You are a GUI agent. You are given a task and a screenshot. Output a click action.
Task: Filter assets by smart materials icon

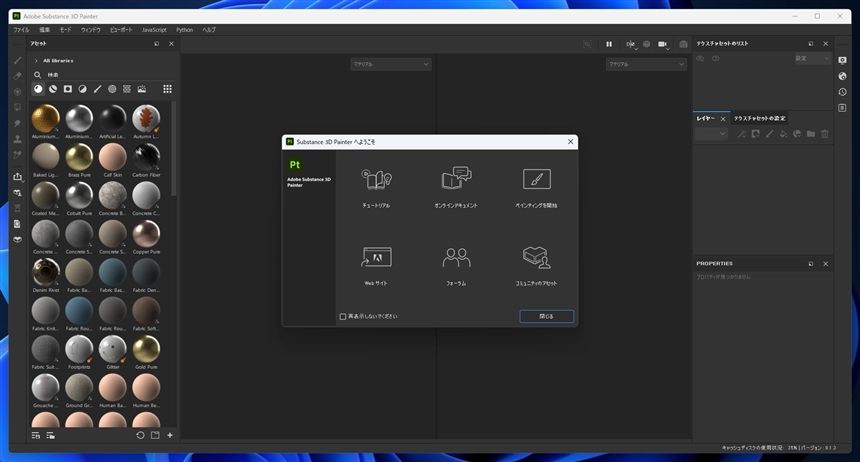(53, 89)
